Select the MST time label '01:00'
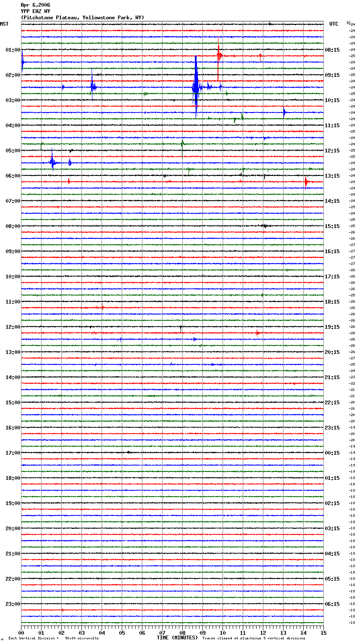Viewport: 357px width, 644px height. 13,50
